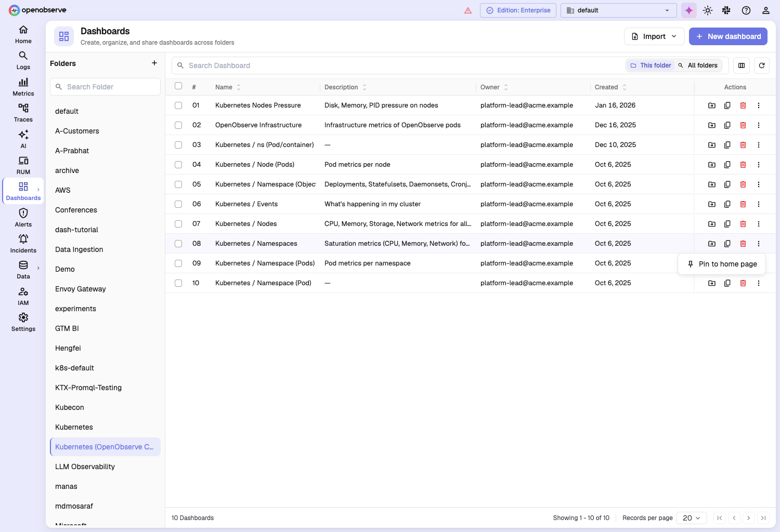
Task: Click the warning triangle alert icon
Action: point(468,10)
